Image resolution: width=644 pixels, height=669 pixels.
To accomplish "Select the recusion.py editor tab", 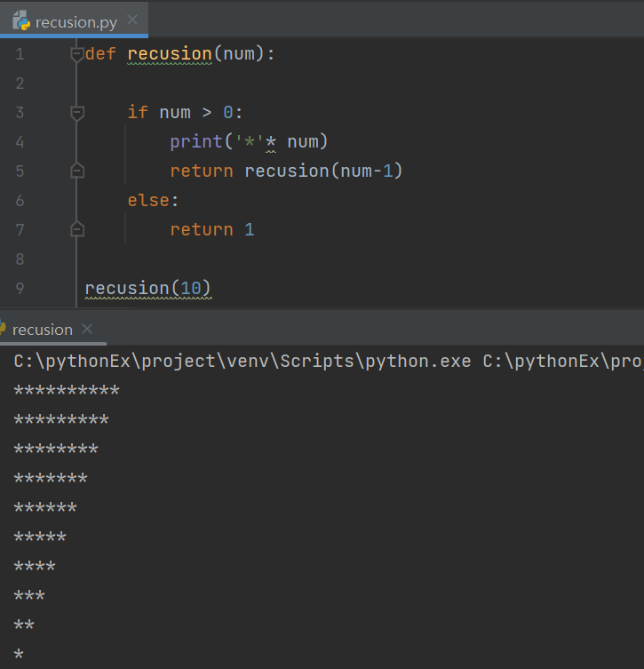I will pos(74,20).
